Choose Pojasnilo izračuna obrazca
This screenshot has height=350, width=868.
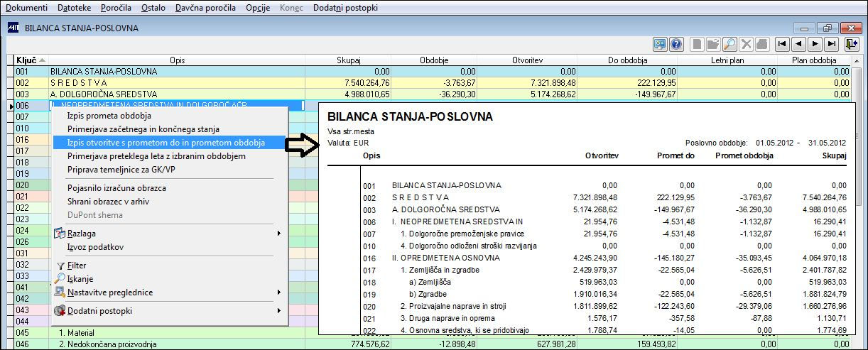click(116, 188)
